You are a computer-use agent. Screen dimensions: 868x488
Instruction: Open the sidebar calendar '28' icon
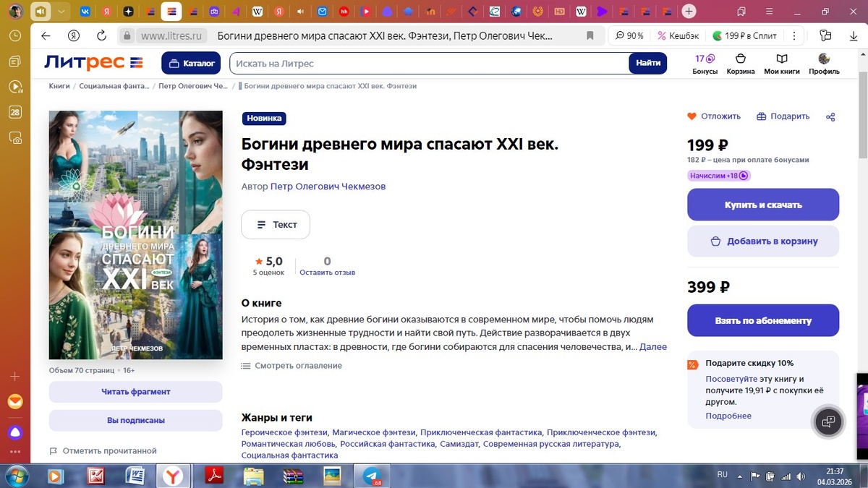pyautogui.click(x=15, y=112)
